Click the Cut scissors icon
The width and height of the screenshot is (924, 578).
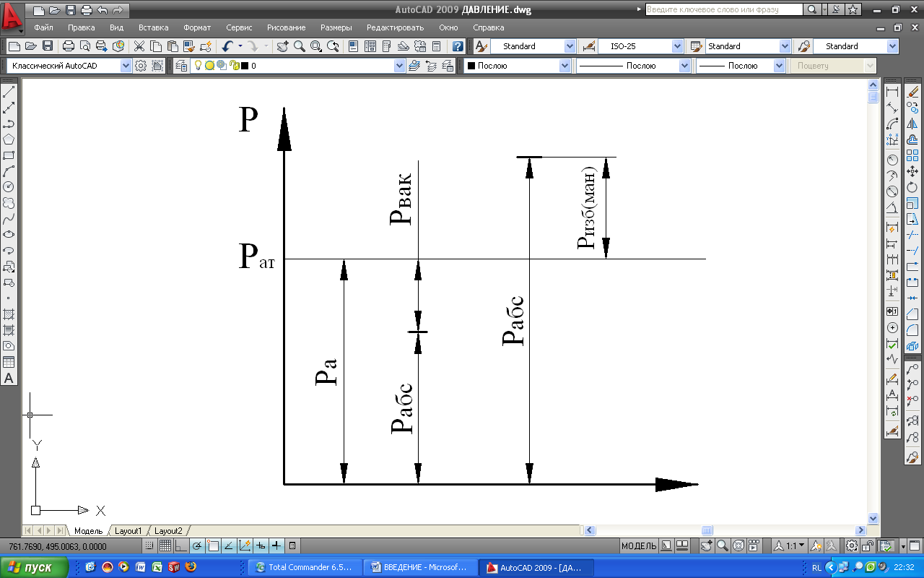pos(139,46)
